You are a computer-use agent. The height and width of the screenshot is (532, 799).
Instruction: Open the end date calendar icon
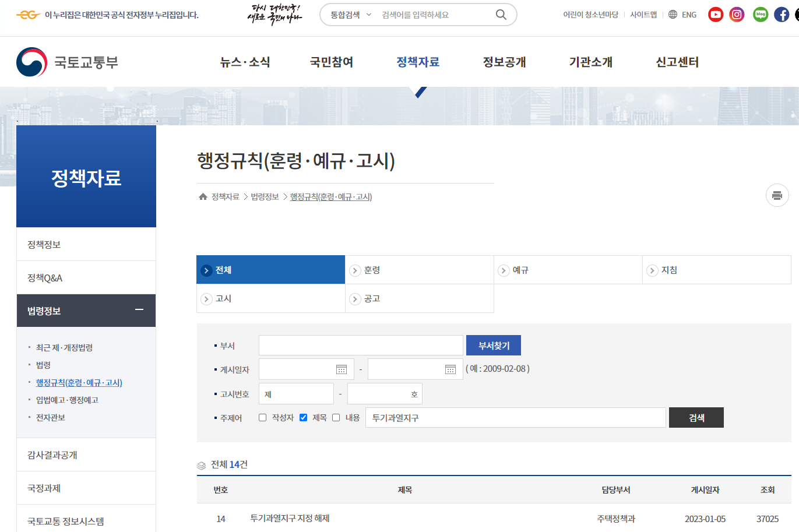click(450, 369)
